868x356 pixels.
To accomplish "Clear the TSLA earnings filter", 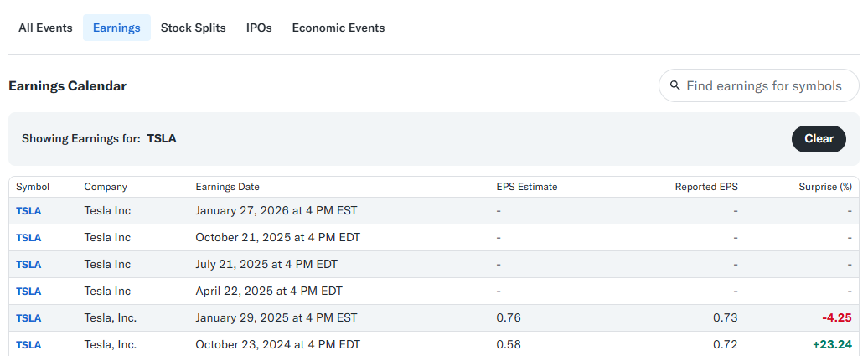I will (819, 139).
